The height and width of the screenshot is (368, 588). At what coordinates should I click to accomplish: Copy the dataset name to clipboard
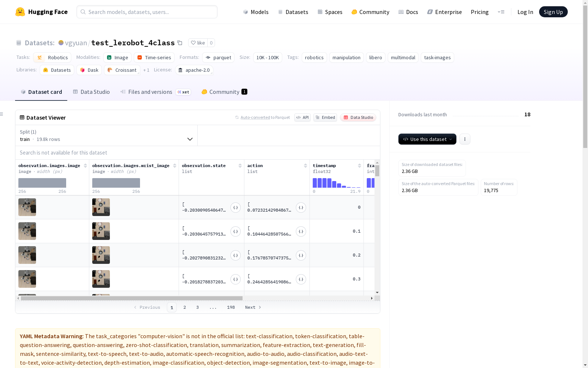[180, 43]
